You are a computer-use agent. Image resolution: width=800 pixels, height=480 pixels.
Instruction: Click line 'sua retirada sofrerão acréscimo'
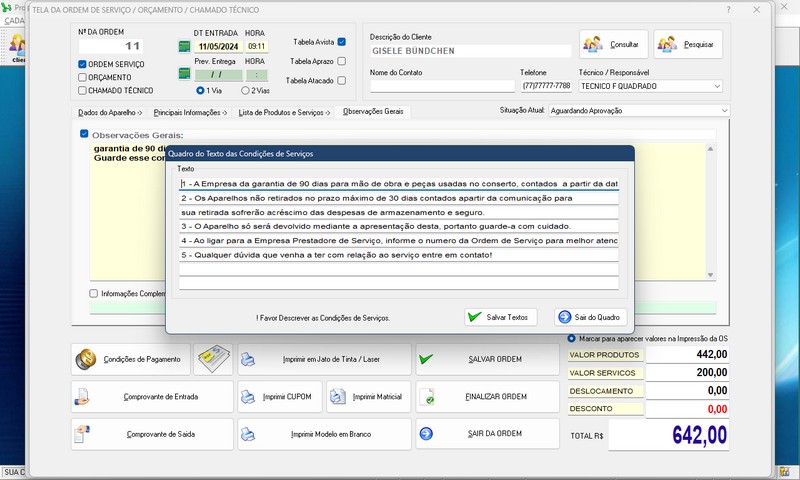pyautogui.click(x=399, y=212)
